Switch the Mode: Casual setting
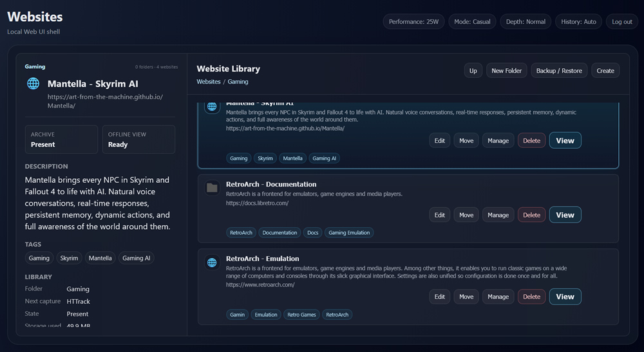The image size is (644, 352). (472, 22)
